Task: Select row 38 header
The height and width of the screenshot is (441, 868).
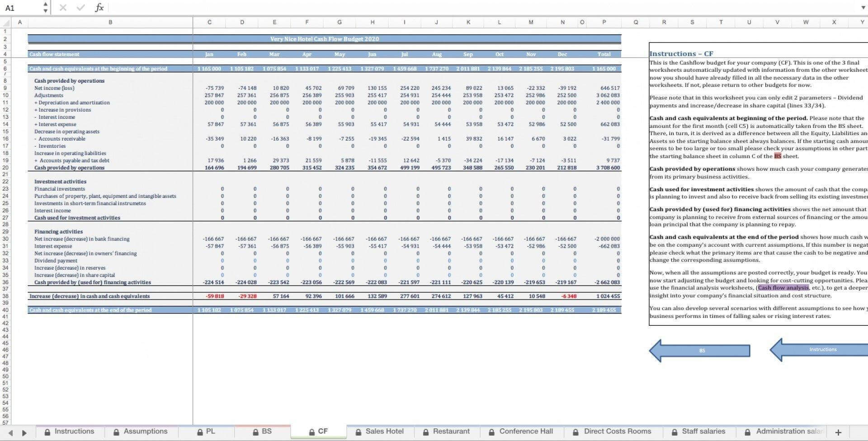Action: (x=5, y=296)
